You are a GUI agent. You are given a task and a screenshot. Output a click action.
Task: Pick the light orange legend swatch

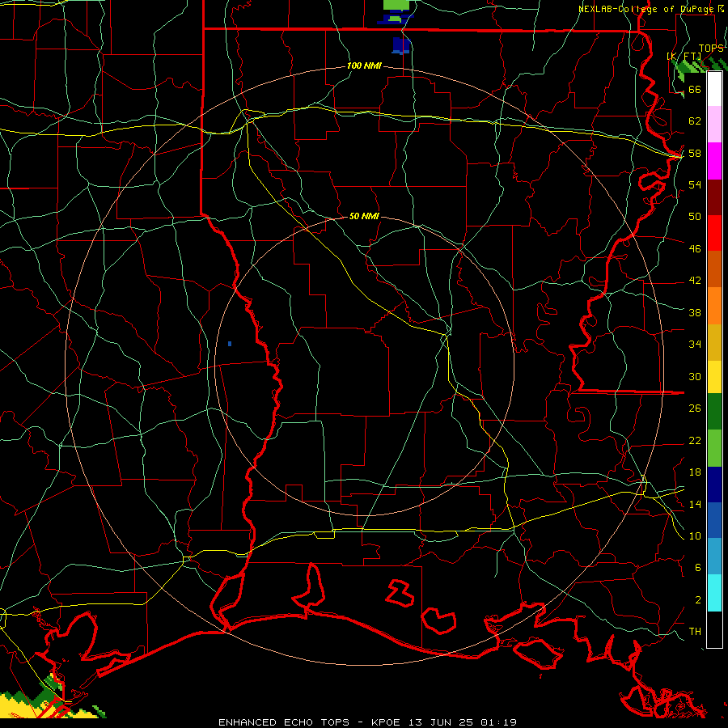click(714, 306)
